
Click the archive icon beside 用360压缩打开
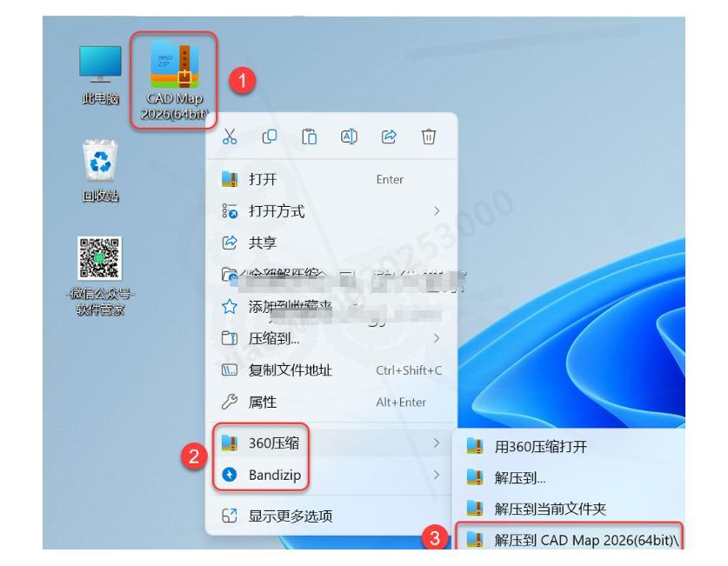pyautogui.click(x=475, y=446)
